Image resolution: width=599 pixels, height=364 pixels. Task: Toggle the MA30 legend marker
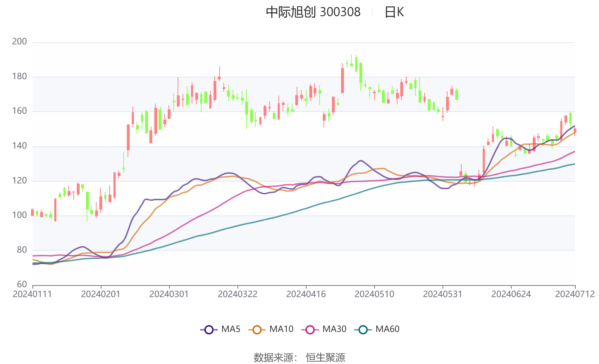tap(310, 330)
